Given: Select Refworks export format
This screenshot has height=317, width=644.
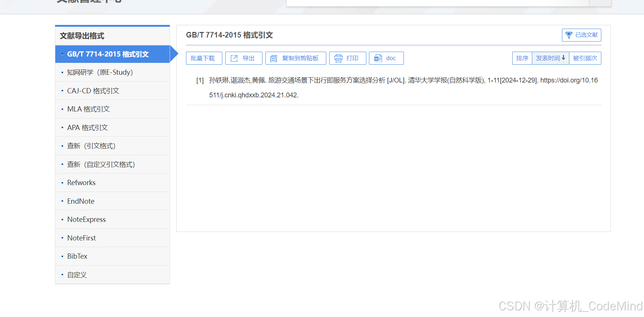Looking at the screenshot, I should [112, 183].
